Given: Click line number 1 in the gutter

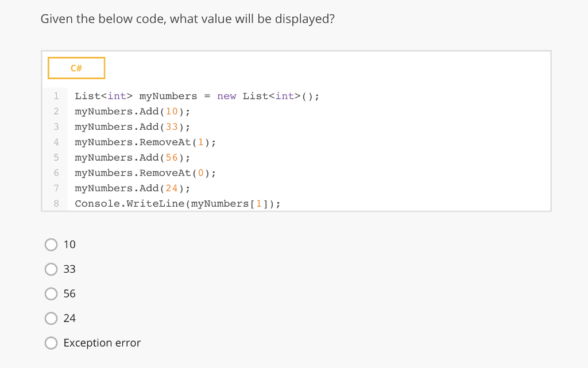Looking at the screenshot, I should coord(56,96).
